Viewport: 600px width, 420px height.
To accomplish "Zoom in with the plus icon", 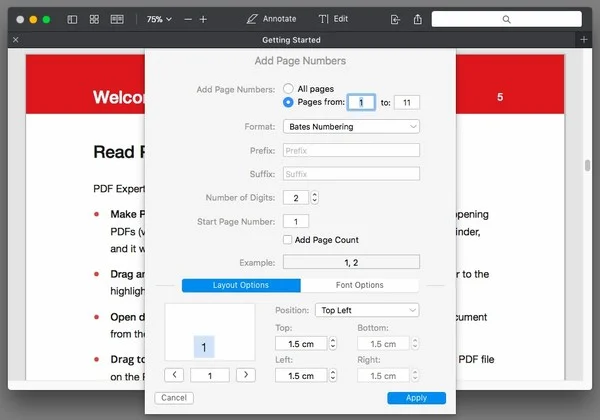I will click(203, 20).
